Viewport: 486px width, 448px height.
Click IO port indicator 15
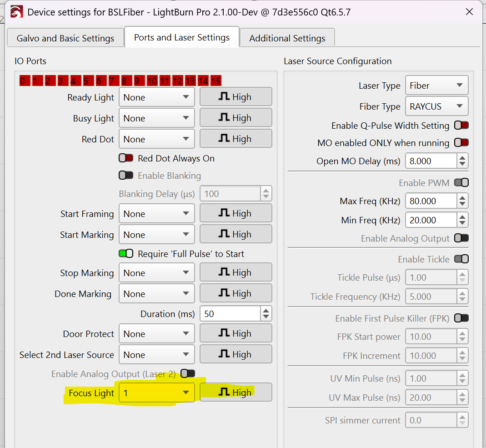216,81
